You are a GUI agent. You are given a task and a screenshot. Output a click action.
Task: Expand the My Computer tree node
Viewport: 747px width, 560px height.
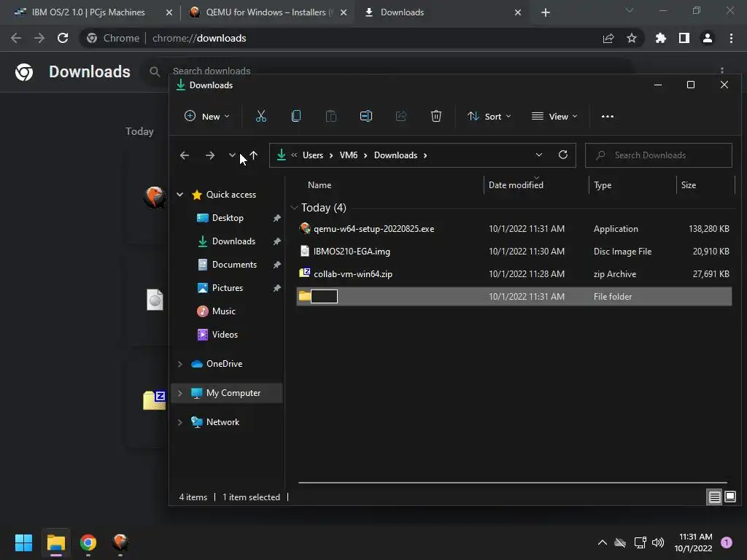pos(180,393)
